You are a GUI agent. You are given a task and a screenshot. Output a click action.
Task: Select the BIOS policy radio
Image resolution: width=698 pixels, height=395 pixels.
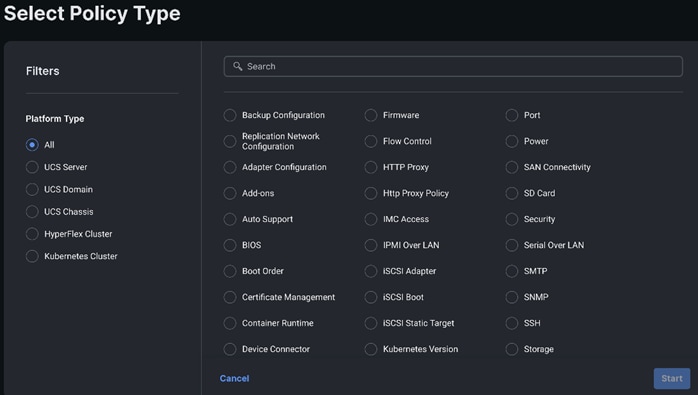click(x=230, y=245)
